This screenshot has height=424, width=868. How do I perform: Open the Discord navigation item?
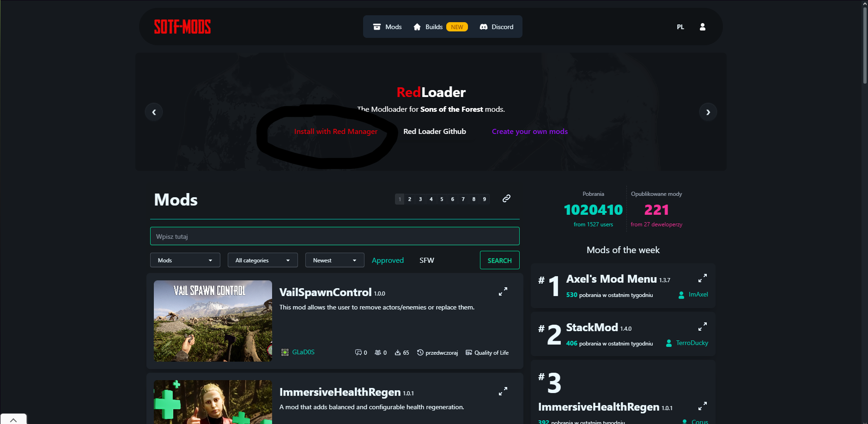[x=497, y=27]
